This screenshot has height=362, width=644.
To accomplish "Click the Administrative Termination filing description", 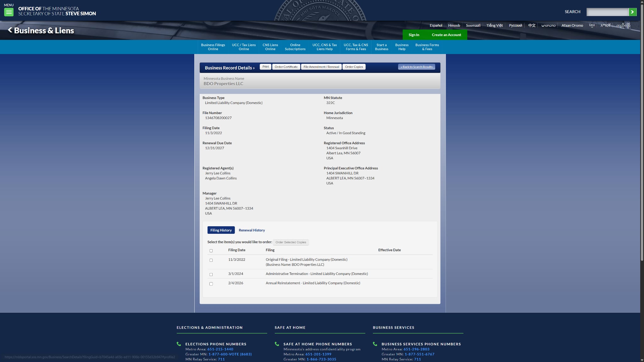I will point(317,274).
